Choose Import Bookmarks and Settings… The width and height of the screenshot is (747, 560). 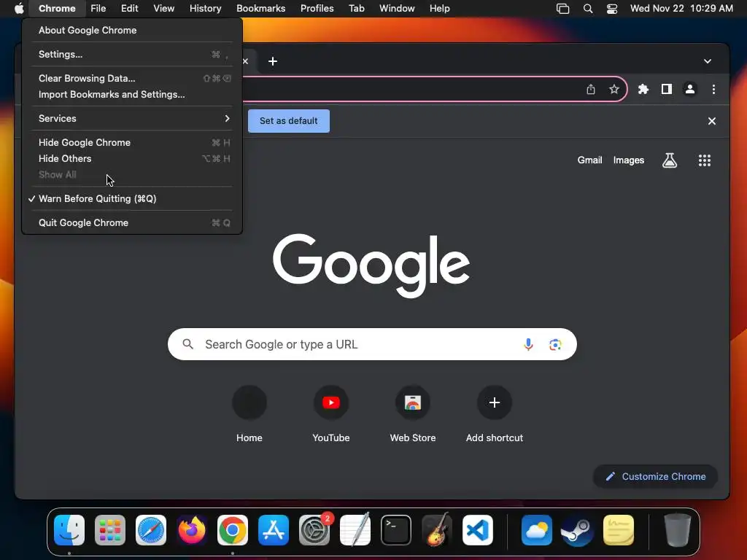point(132,94)
